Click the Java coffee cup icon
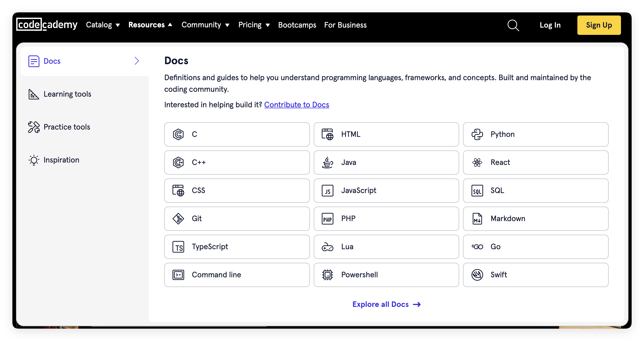The image size is (644, 341). click(327, 162)
